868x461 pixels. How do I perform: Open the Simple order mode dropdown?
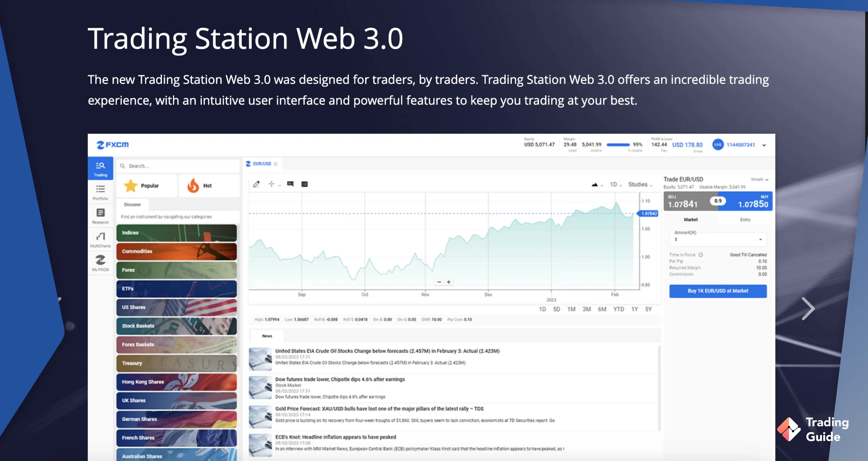[x=759, y=179]
